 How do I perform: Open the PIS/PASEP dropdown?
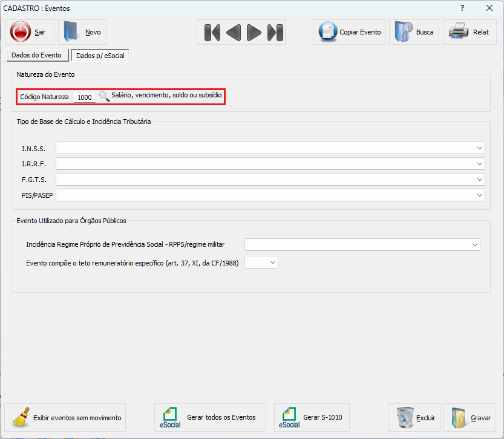[x=480, y=195]
